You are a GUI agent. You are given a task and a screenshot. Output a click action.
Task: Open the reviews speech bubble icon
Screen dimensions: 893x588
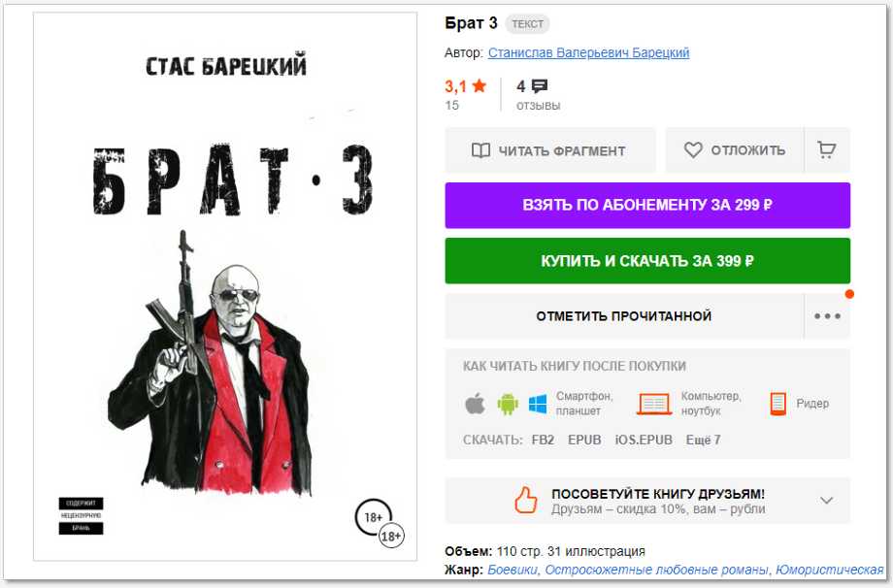click(x=539, y=86)
